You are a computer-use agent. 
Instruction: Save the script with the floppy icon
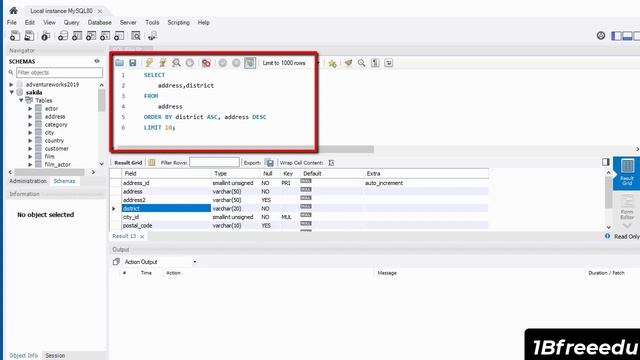(133, 63)
